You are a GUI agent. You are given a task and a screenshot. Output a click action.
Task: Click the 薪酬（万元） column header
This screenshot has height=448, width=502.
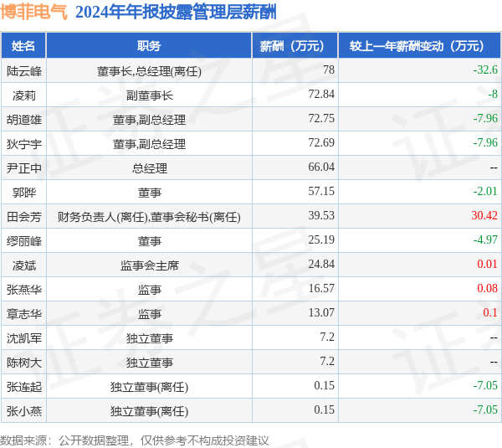(x=295, y=46)
